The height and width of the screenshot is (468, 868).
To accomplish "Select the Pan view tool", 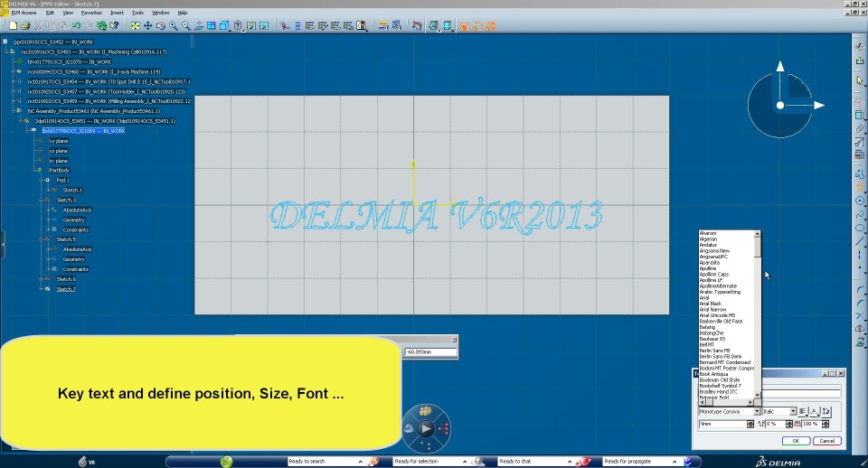I will click(x=147, y=25).
